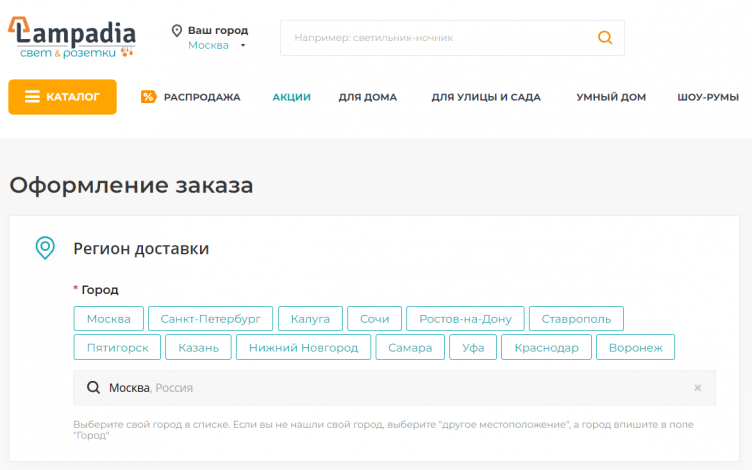Choose the Казань city chip
This screenshot has height=470, width=752.
pos(199,347)
